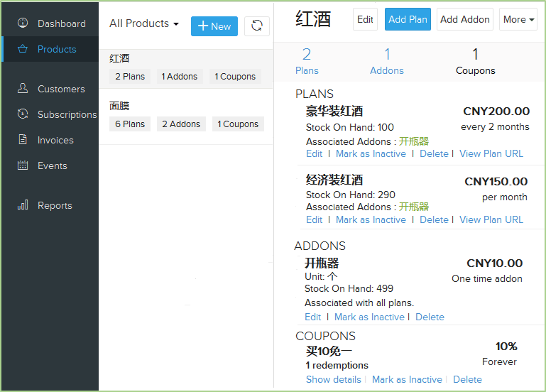
Task: Click the Add Addon button
Action: point(465,19)
